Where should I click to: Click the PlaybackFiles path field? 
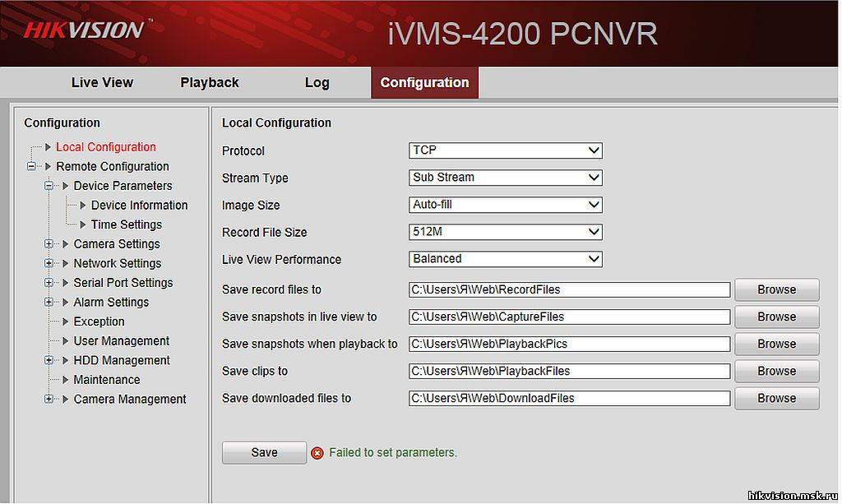569,371
